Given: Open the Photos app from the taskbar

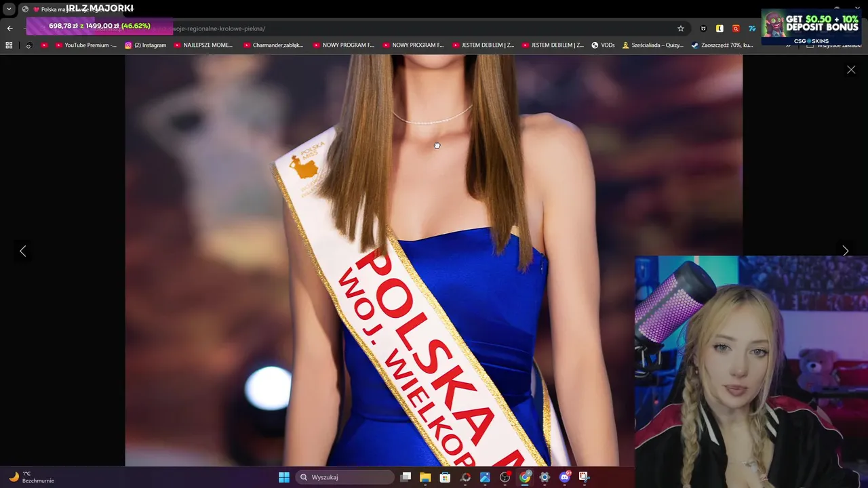Looking at the screenshot, I should point(485,477).
